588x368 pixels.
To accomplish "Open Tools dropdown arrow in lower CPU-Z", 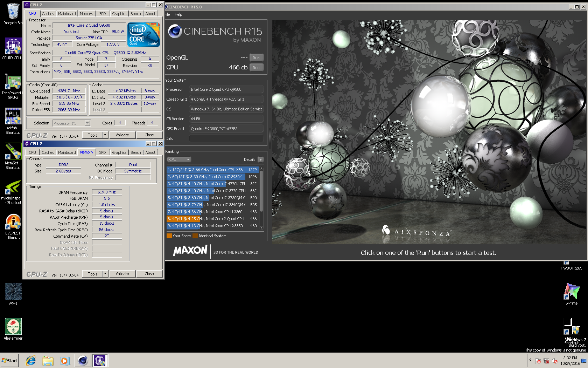I will pyautogui.click(x=105, y=274).
